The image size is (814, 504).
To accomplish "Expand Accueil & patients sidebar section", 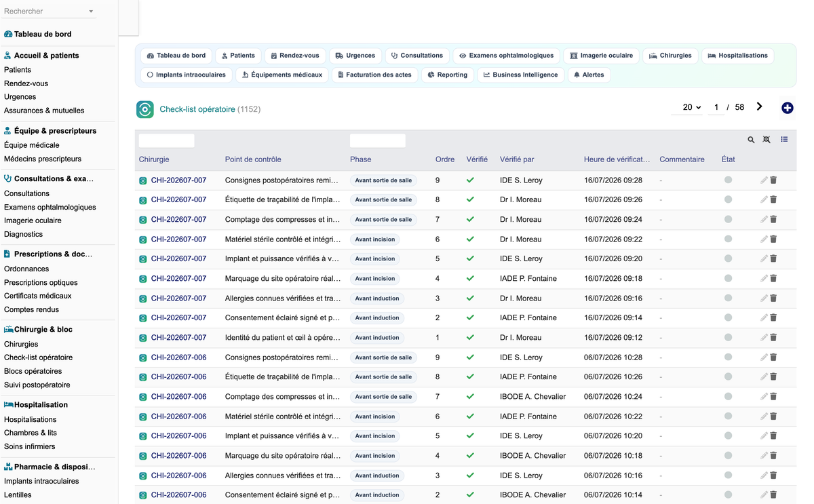I will click(46, 56).
